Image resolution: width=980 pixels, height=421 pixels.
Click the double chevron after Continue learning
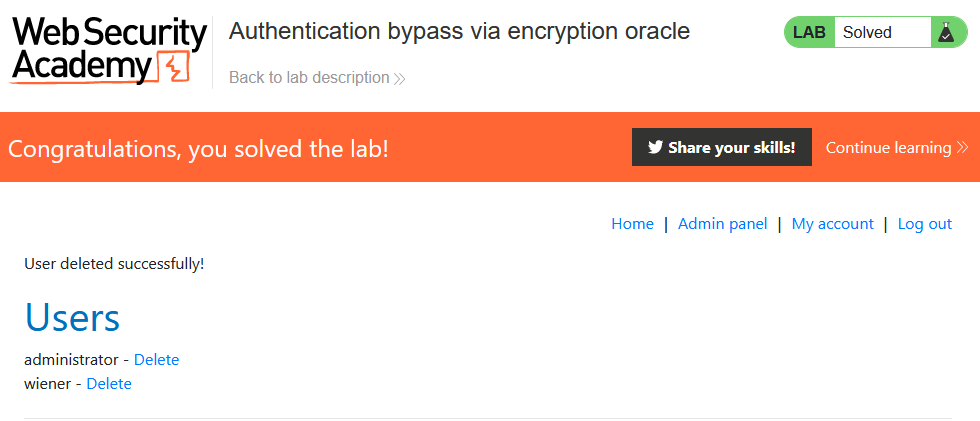tap(962, 148)
